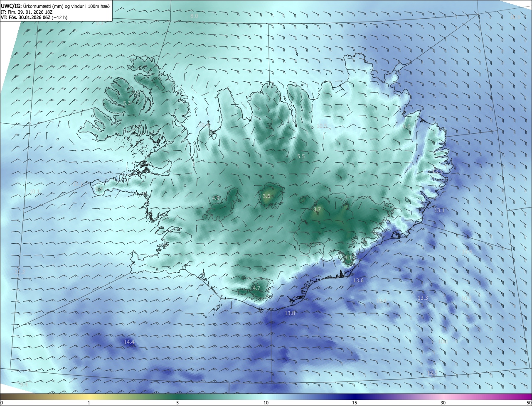This screenshot has height=406, width=532.
Task: Click the 13.8 value off the south coast
Action: click(x=290, y=313)
